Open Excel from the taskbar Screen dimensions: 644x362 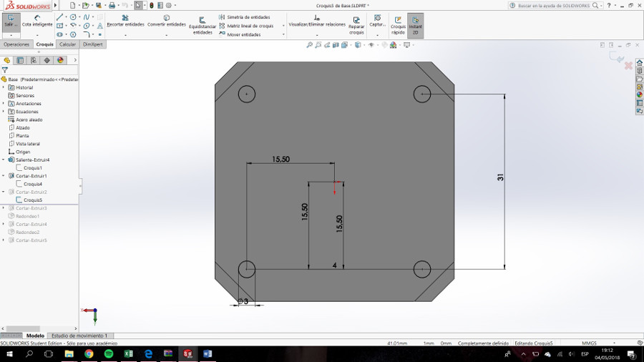point(128,354)
